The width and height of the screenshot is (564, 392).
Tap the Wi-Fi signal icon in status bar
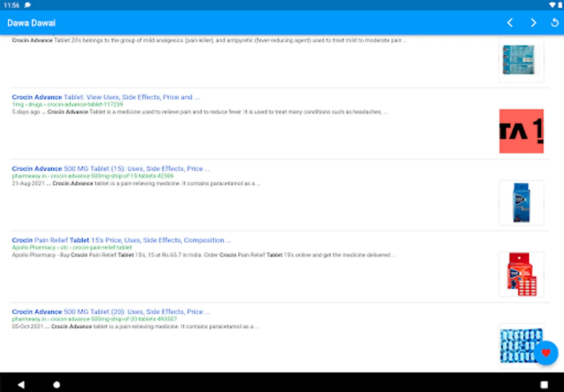pos(552,5)
